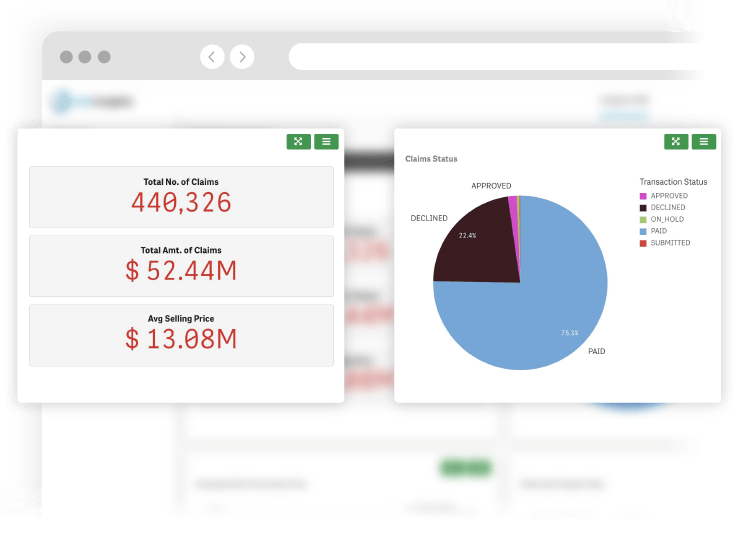Open the Claims Status chart hamburger menu

tap(704, 141)
